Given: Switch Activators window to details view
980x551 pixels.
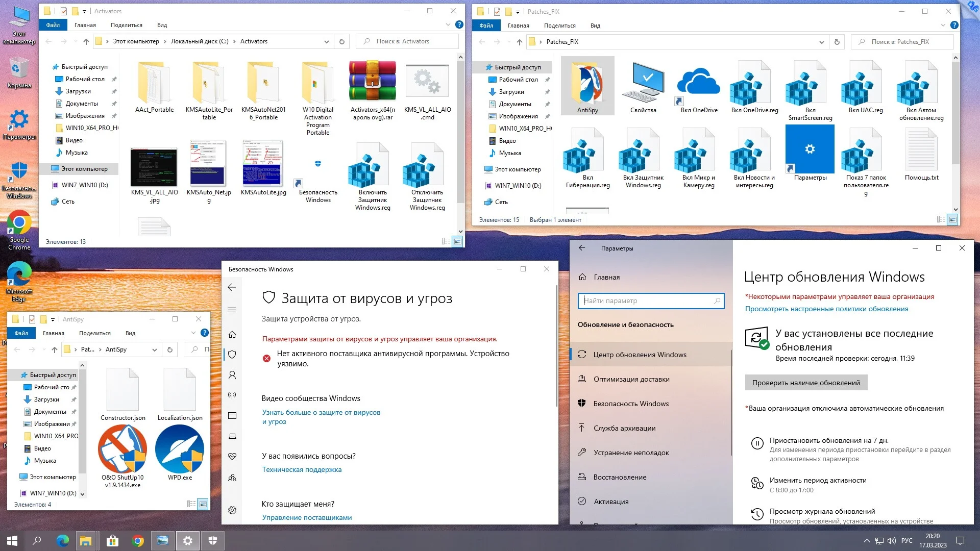Looking at the screenshot, I should point(446,241).
